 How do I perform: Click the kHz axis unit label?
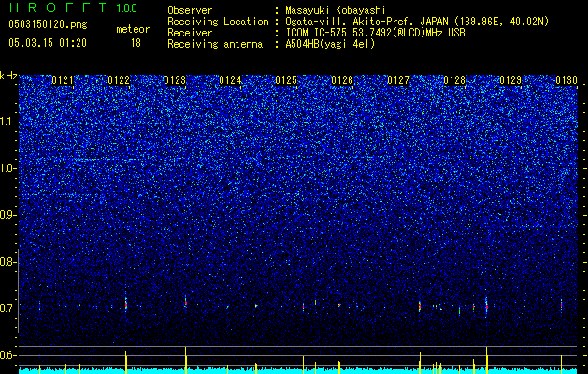pos(8,76)
